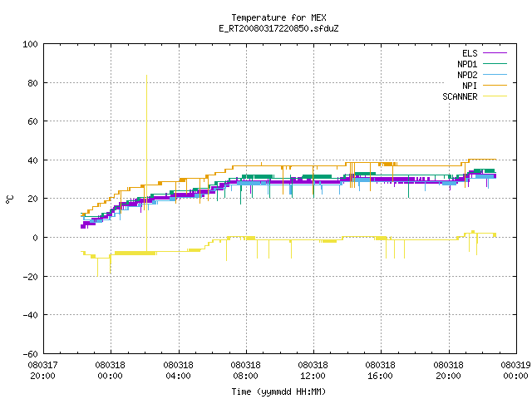
Task: Click the x-axis tick label 080319 00:00
Action: [515, 371]
